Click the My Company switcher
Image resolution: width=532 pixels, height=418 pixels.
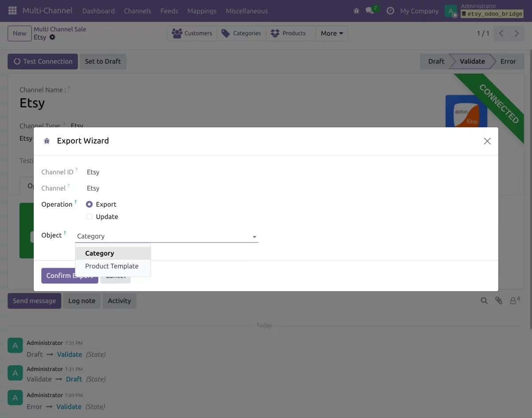tap(419, 11)
